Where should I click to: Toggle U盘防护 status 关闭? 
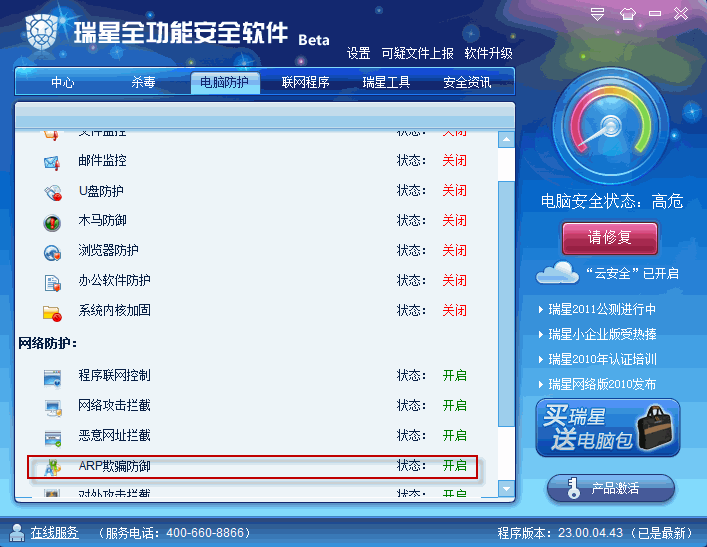pos(454,190)
